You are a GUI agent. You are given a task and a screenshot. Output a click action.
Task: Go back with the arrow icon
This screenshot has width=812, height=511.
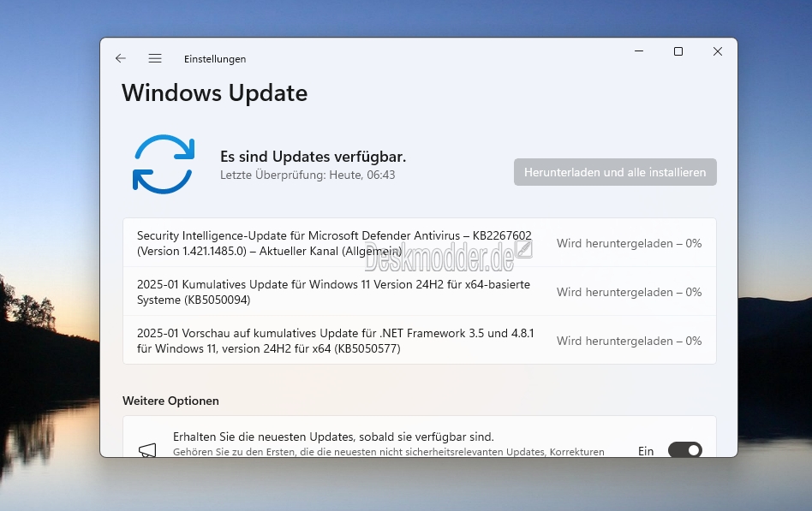point(121,58)
